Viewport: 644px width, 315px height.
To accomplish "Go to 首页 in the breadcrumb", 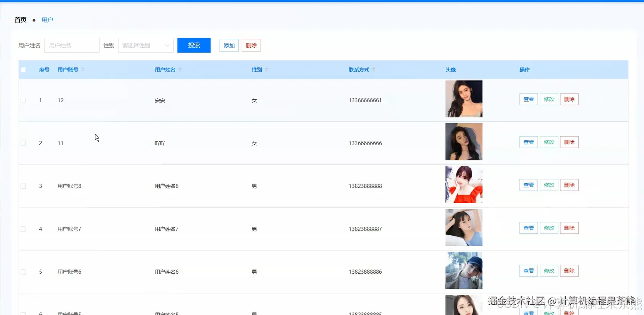I will tap(21, 20).
